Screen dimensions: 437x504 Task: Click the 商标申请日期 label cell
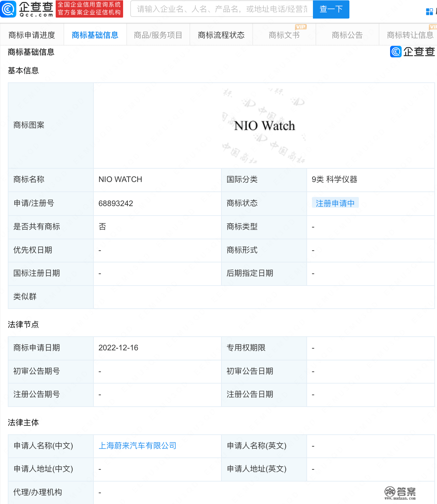(x=51, y=348)
